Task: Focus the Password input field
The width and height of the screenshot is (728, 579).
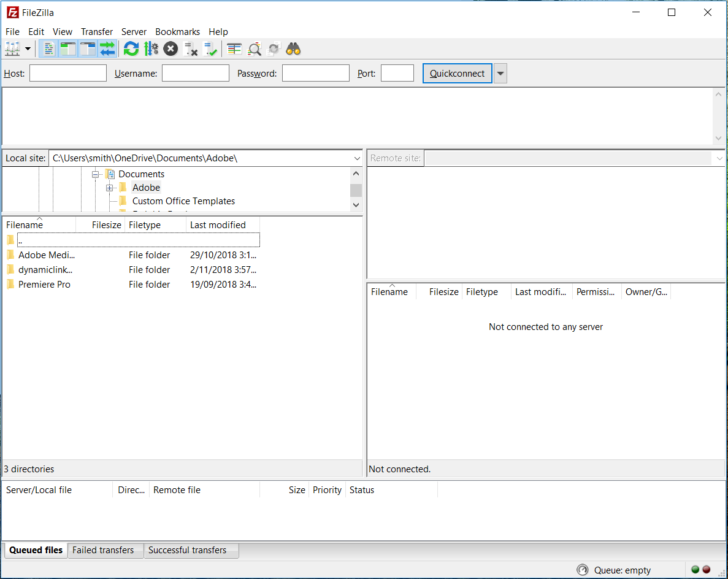Action: click(316, 74)
